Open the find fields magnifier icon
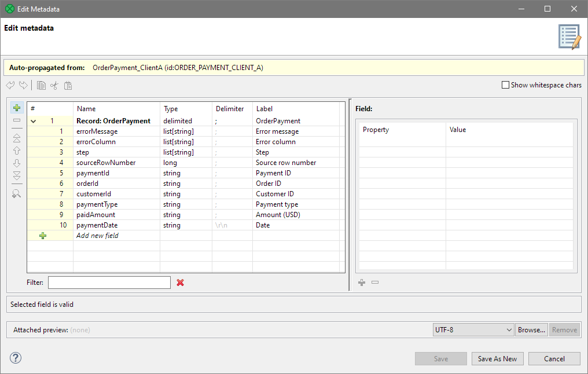Screen dimensions: 588x374 click(x=17, y=193)
